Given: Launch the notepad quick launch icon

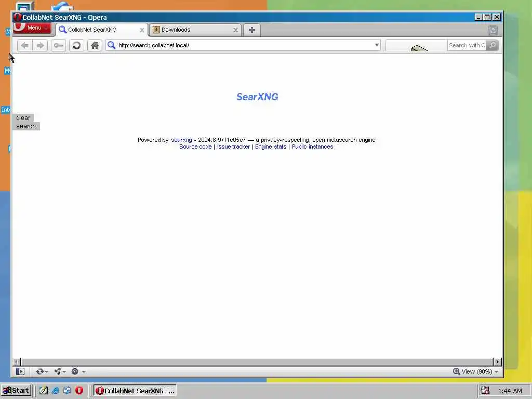Looking at the screenshot, I should (x=44, y=391).
